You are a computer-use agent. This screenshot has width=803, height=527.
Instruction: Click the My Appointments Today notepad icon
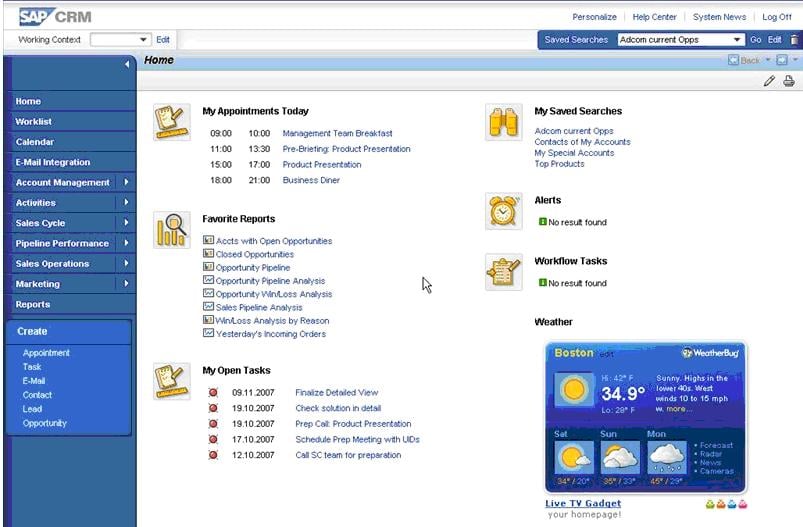pos(172,122)
